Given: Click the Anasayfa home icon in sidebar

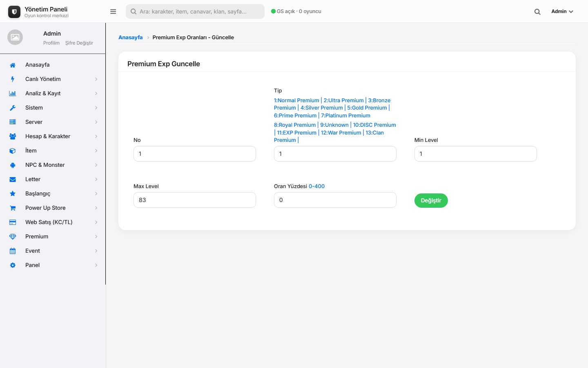Looking at the screenshot, I should (13, 65).
